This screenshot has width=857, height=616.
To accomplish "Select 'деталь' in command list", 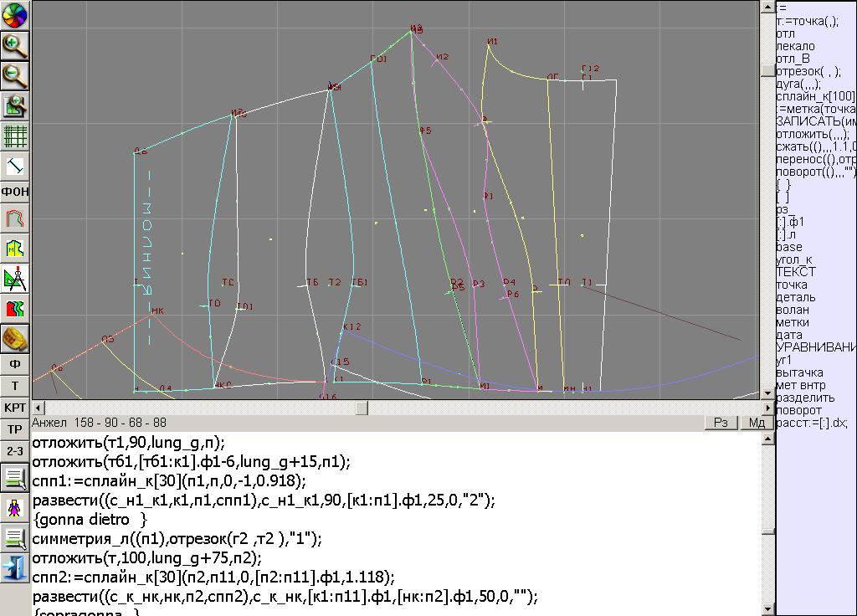I will [x=797, y=297].
